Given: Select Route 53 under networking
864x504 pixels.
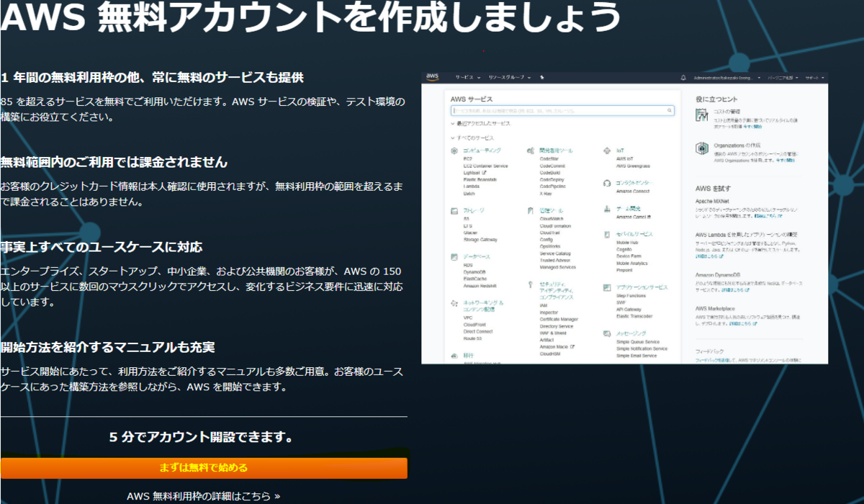Looking at the screenshot, I should point(473,338).
